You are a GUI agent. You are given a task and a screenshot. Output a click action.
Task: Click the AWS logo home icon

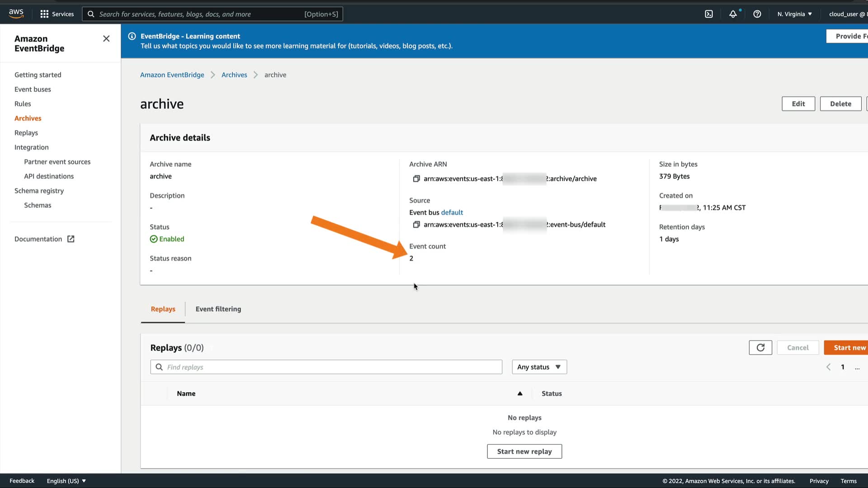click(16, 14)
